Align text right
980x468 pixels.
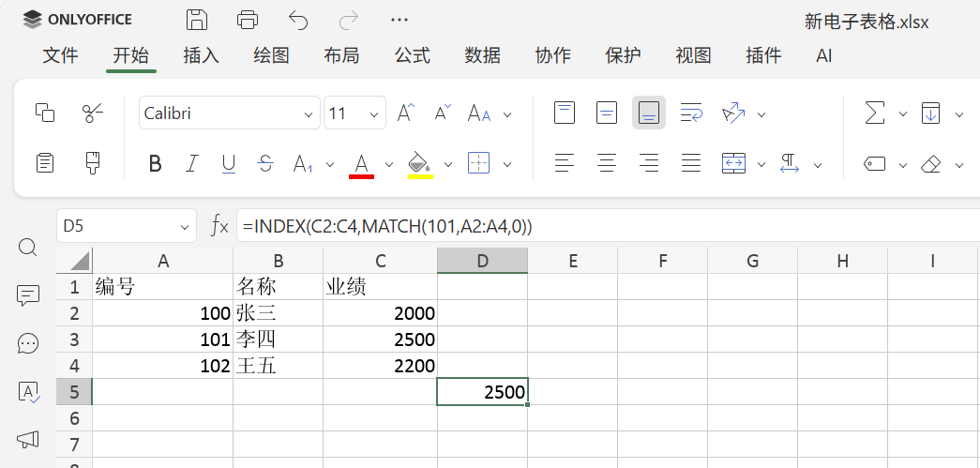click(x=649, y=164)
